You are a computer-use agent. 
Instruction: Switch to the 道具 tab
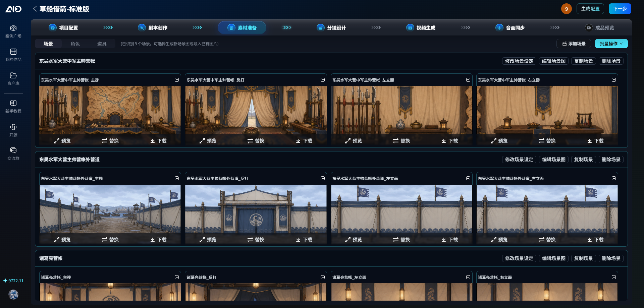pos(102,44)
